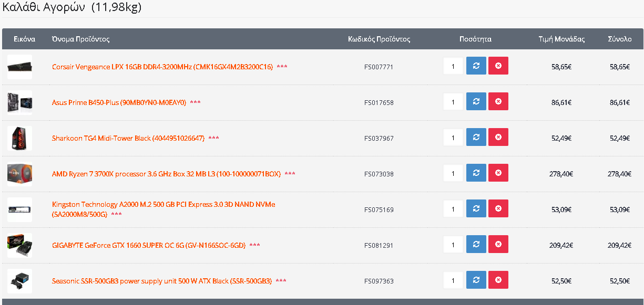Update AMD Ryzen 7 3700X quantity
Image resolution: width=644 pixels, height=305 pixels.
(x=476, y=173)
